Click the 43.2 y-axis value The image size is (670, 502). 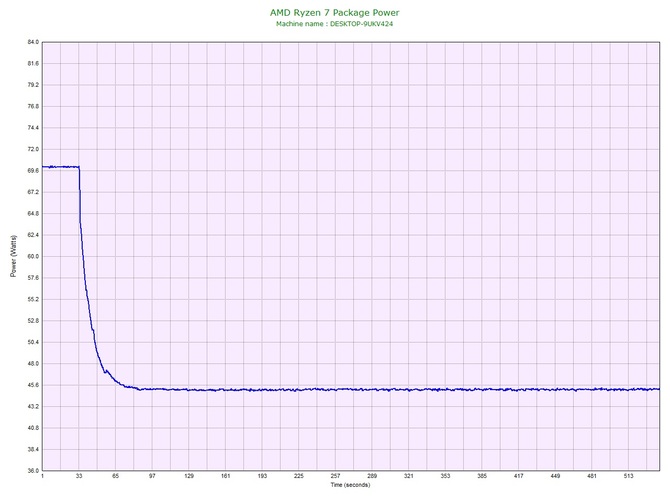(33, 407)
